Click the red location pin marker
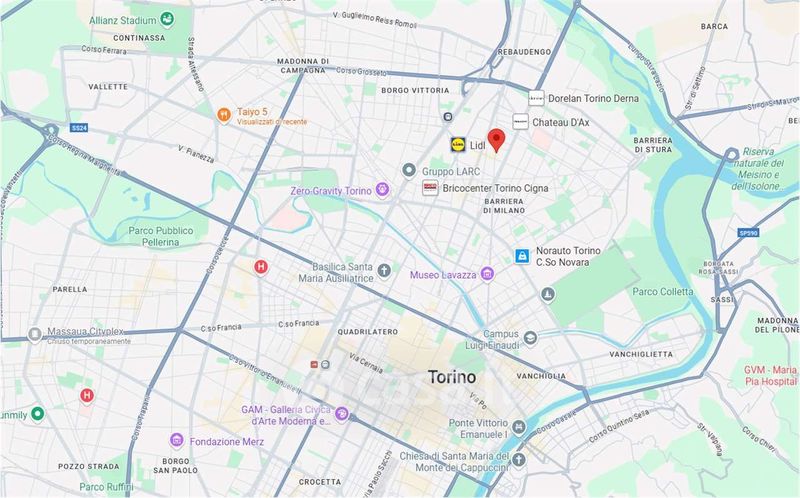 (x=496, y=140)
